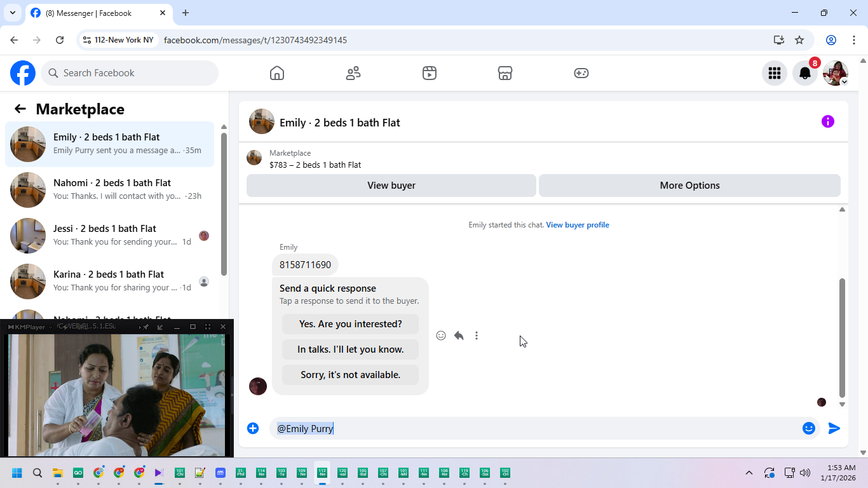
Task: Click the Marketplace listing thumbnail for $783
Action: click(254, 158)
